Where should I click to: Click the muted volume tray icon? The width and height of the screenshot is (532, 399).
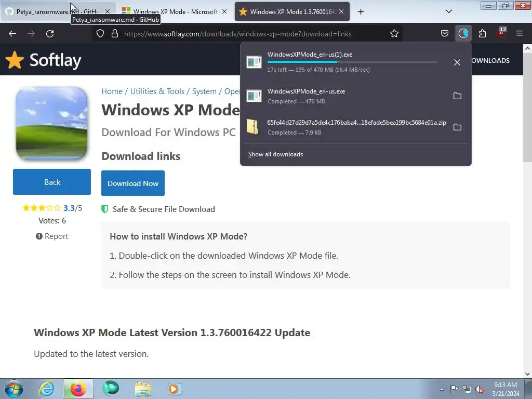[x=480, y=389]
